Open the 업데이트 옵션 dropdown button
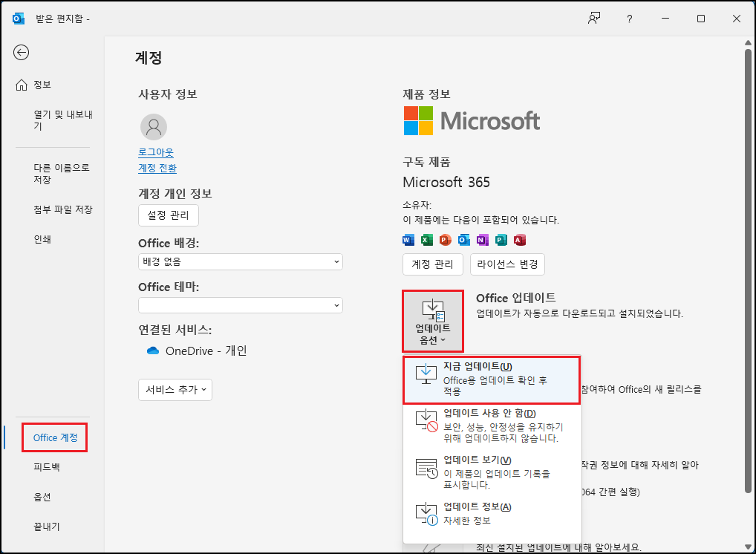The width and height of the screenshot is (756, 554). tap(433, 321)
